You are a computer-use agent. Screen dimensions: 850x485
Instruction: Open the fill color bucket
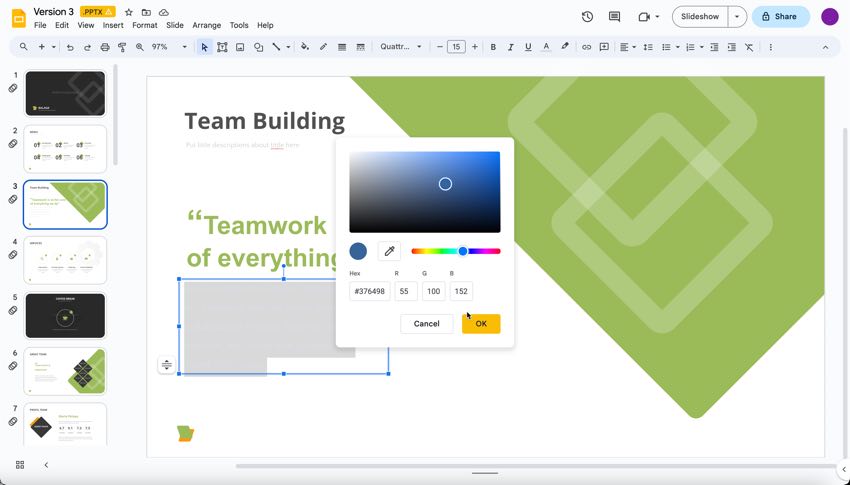tap(305, 47)
